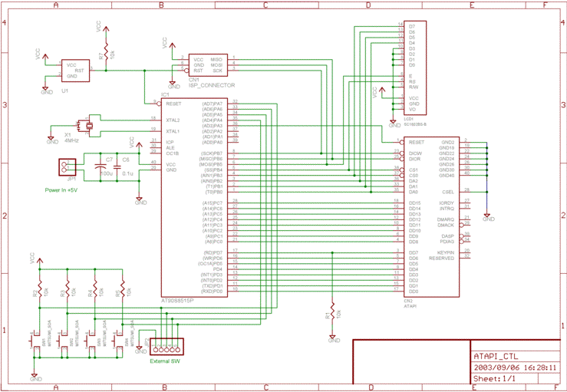Select the CN1 ISP_CONNECTOR block
The height and width of the screenshot is (392, 567).
(208, 64)
